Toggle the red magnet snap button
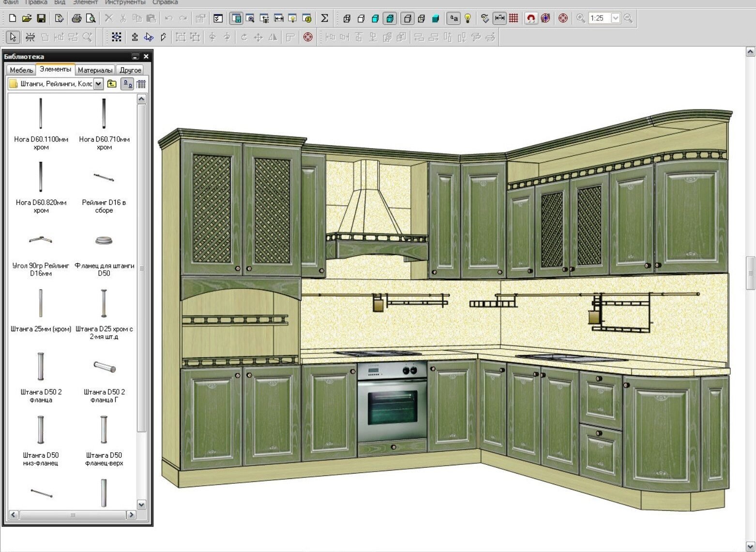 point(531,18)
